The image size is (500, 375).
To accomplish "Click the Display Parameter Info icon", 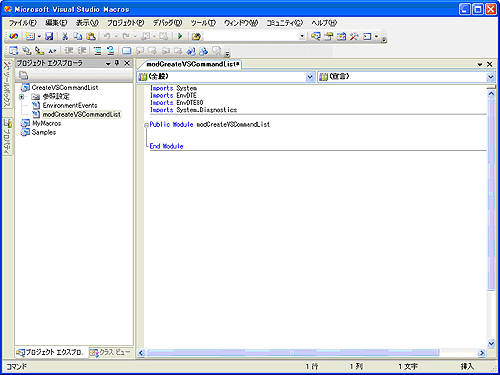I will pyautogui.click(x=27, y=51).
